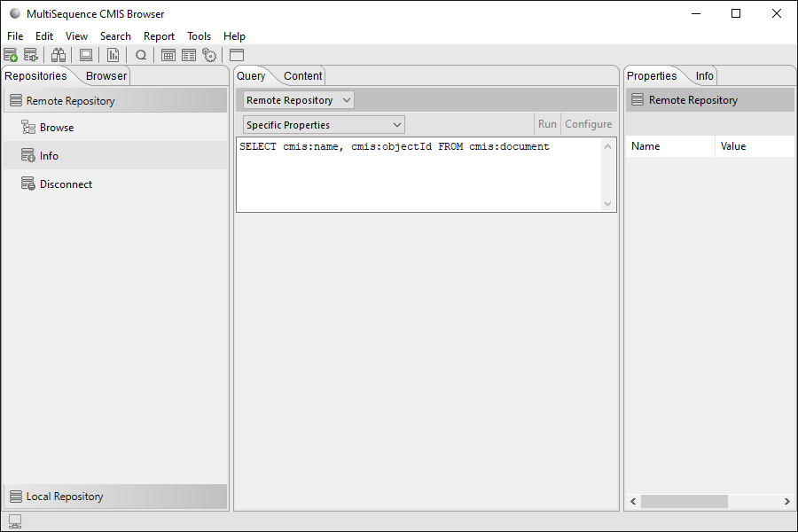Click the computer monitor toolbar icon

pyautogui.click(x=85, y=54)
